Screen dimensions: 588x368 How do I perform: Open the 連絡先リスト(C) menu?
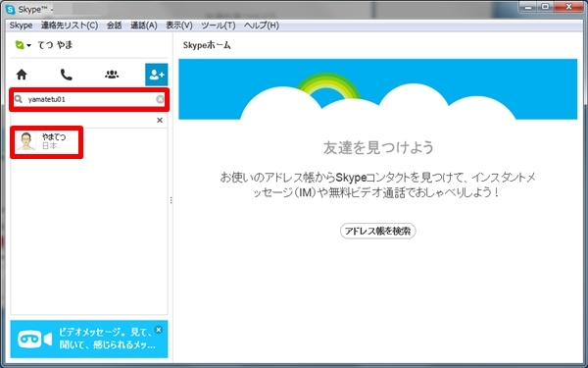click(70, 26)
